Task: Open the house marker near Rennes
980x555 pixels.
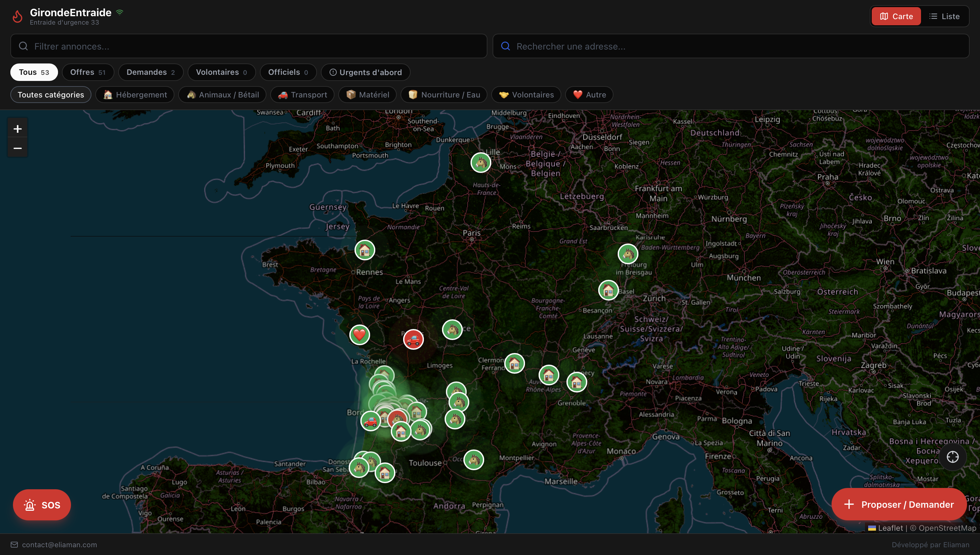Action: [x=365, y=250]
